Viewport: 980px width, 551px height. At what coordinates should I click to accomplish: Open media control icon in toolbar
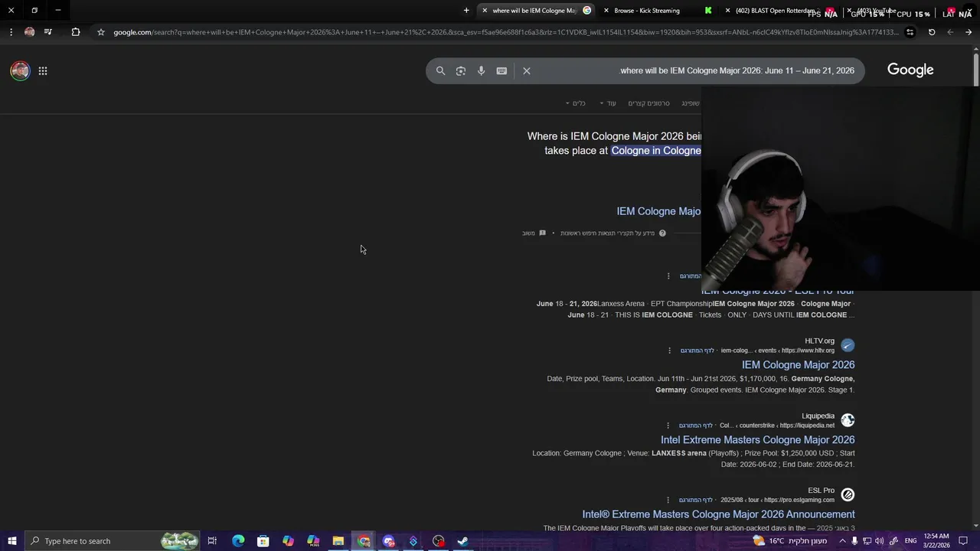[48, 32]
